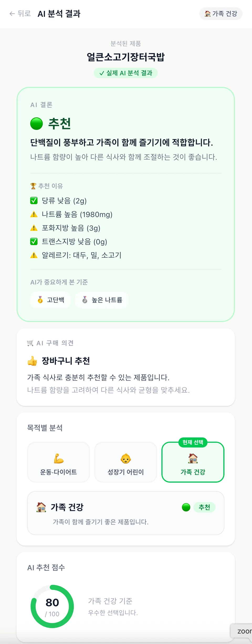Go back with the 뒤로 arrow

[20, 14]
